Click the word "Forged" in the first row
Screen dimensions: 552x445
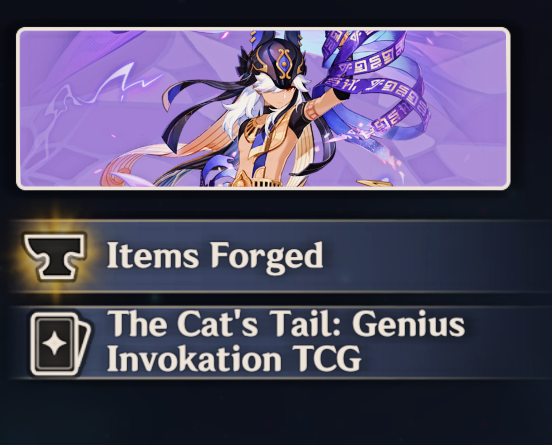[266, 257]
